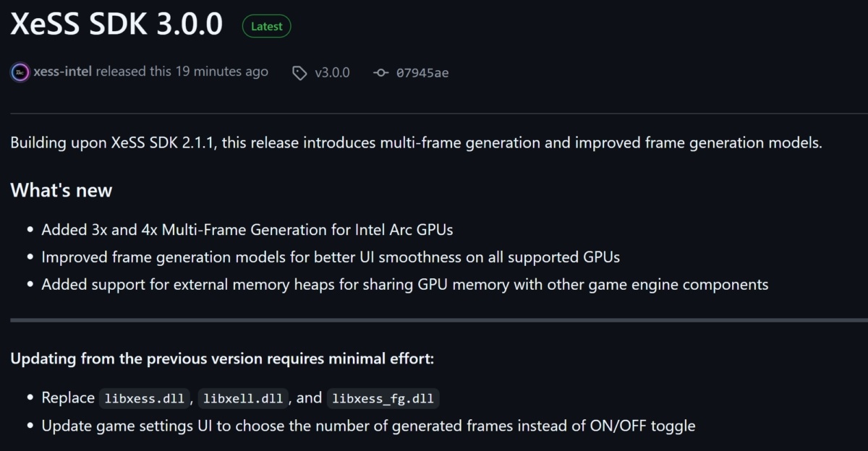
Task: Click the external memory heaps bullet
Action: point(404,285)
